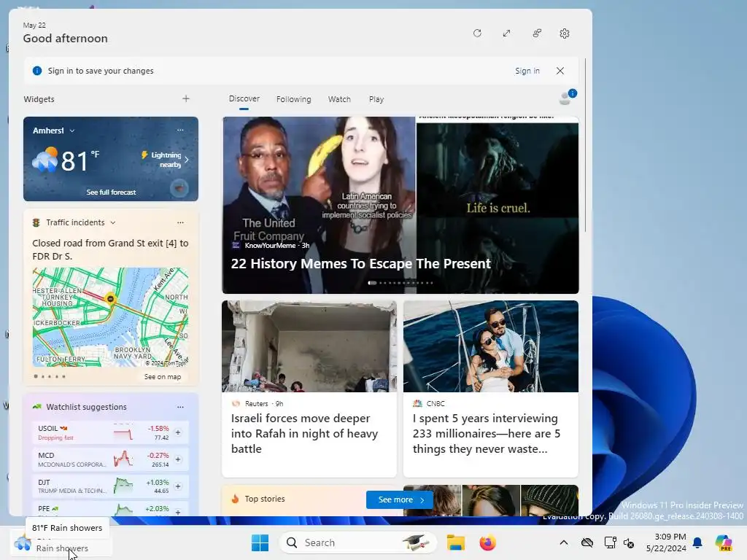Viewport: 747px width, 560px height.
Task: Open CNBC millionaires interview article
Action: pos(491,389)
